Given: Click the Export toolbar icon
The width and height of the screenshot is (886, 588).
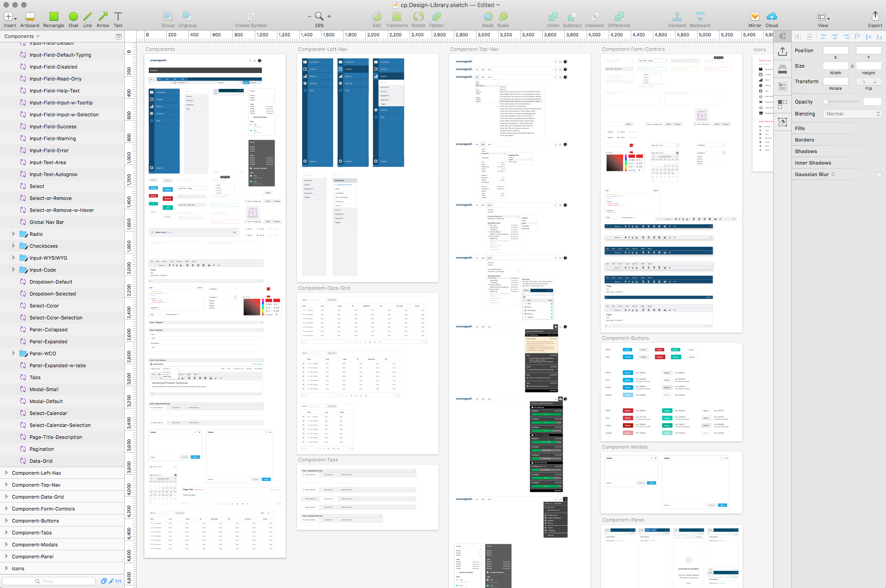Looking at the screenshot, I should click(874, 17).
